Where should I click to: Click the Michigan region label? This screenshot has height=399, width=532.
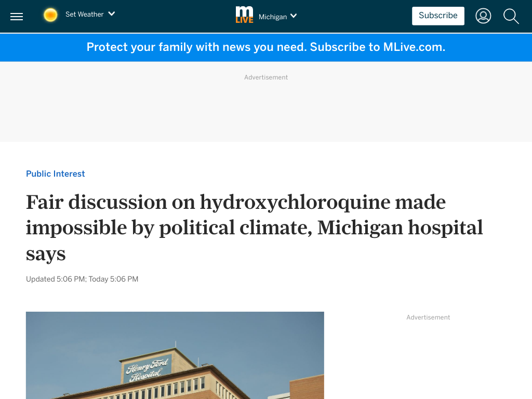pos(273,17)
